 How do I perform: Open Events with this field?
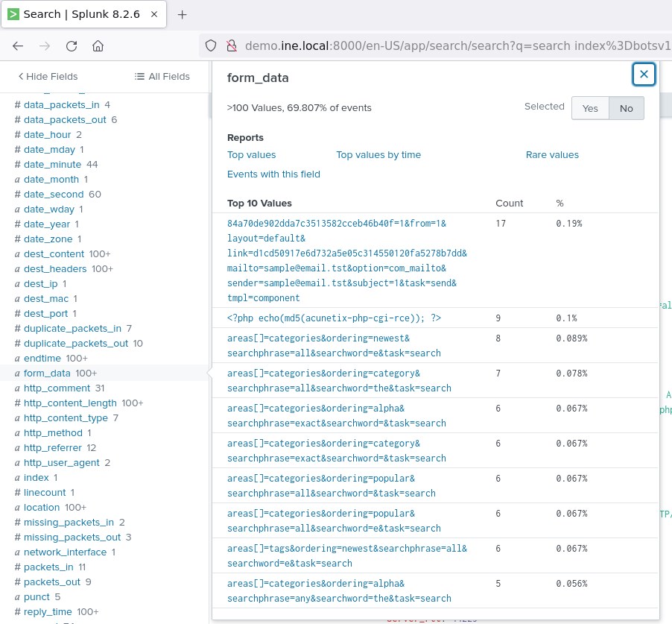273,174
